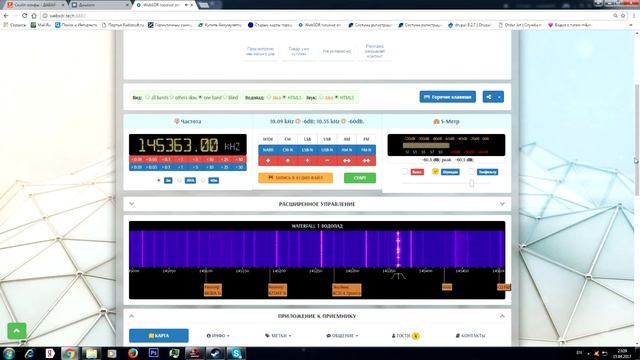Click the location pin icon beside Частота
Viewport: 640px width, 360px height.
click(177, 121)
